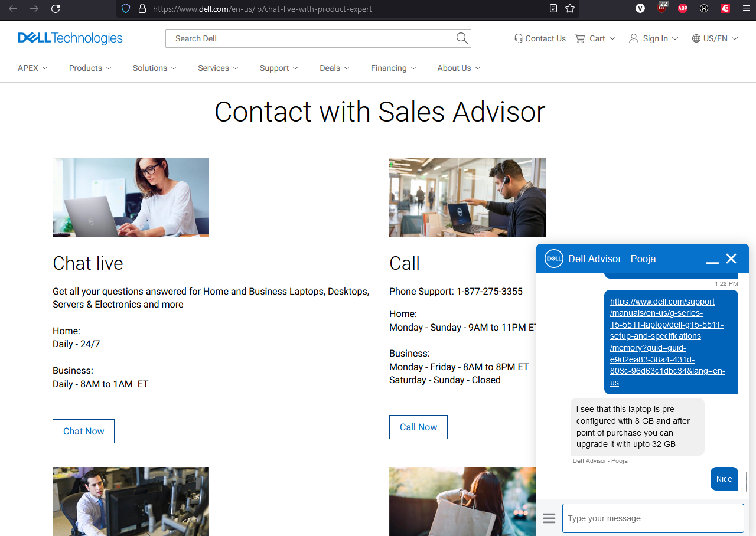This screenshot has width=756, height=536.
Task: Click the Dell logo in chat header
Action: coord(554,259)
